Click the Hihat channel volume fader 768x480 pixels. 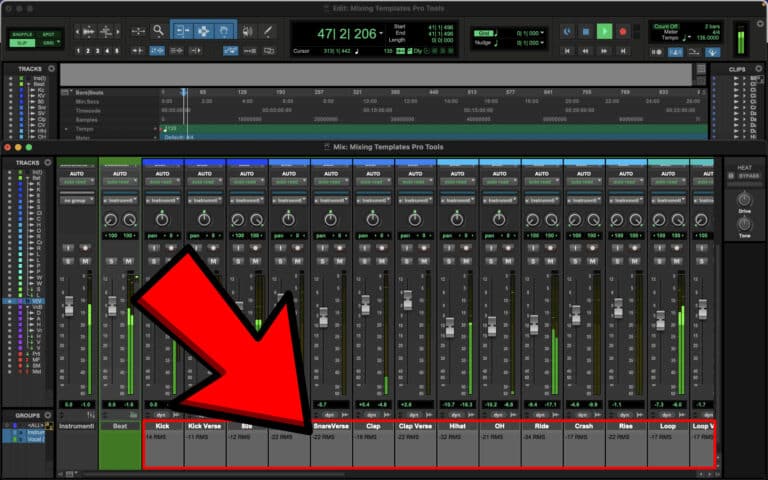[449, 327]
